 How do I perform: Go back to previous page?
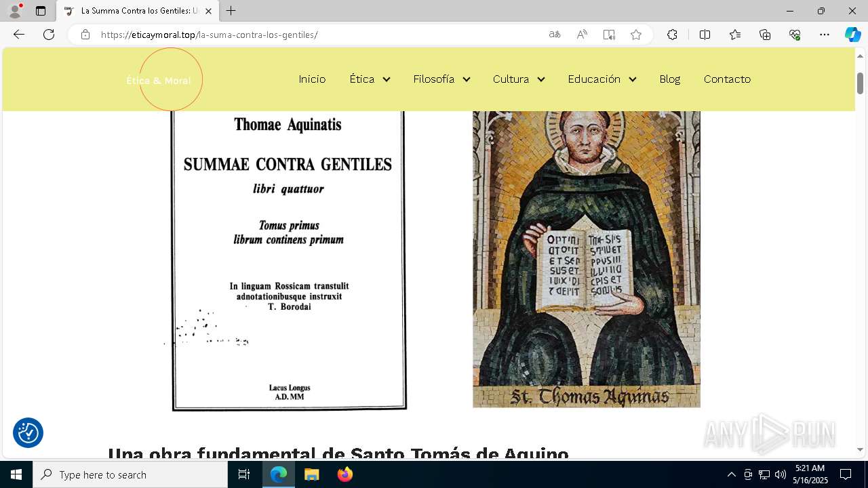[19, 35]
